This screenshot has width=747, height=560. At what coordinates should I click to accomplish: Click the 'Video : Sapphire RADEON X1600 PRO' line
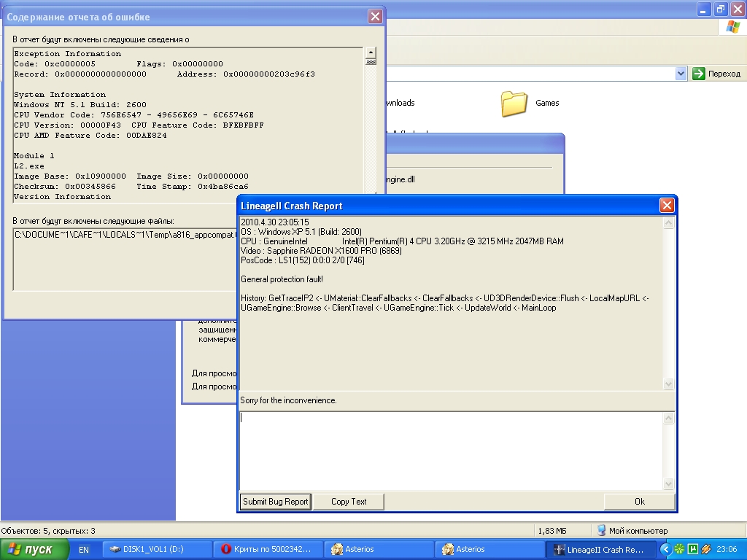(x=321, y=251)
